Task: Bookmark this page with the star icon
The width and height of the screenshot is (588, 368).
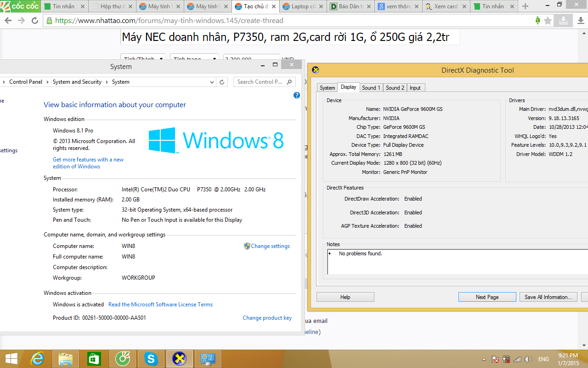Action: point(548,21)
